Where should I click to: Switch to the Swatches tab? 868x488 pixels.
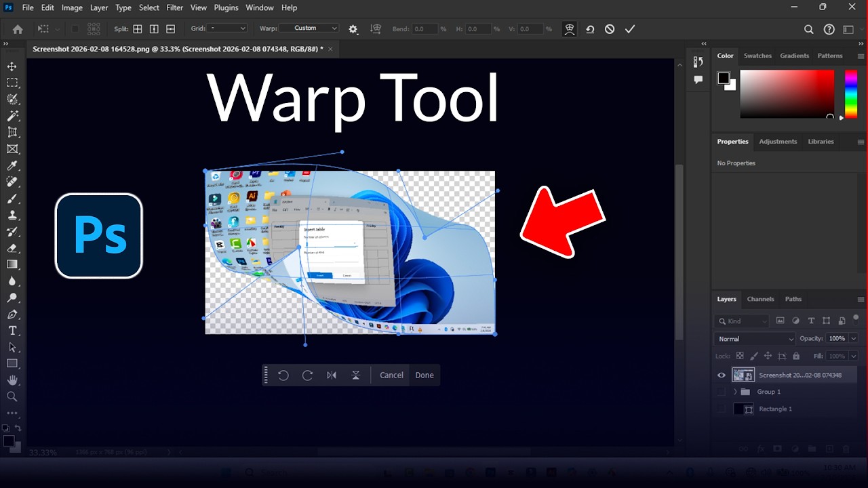pos(757,56)
